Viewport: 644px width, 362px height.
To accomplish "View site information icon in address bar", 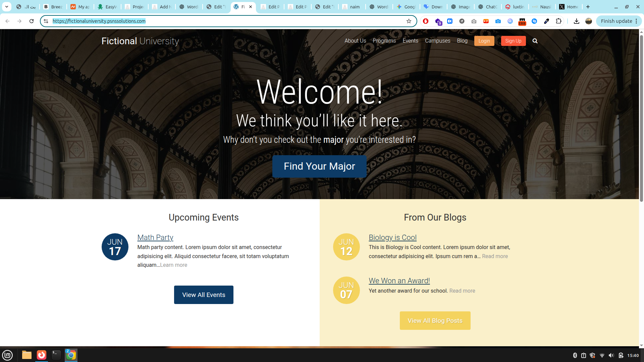I will click(46, 21).
